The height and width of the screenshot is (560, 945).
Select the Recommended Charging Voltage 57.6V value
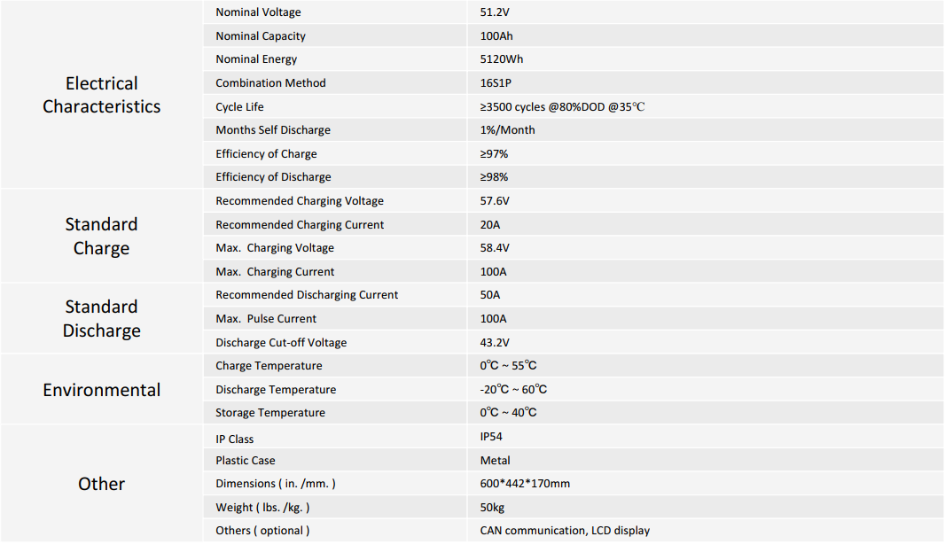(x=494, y=200)
